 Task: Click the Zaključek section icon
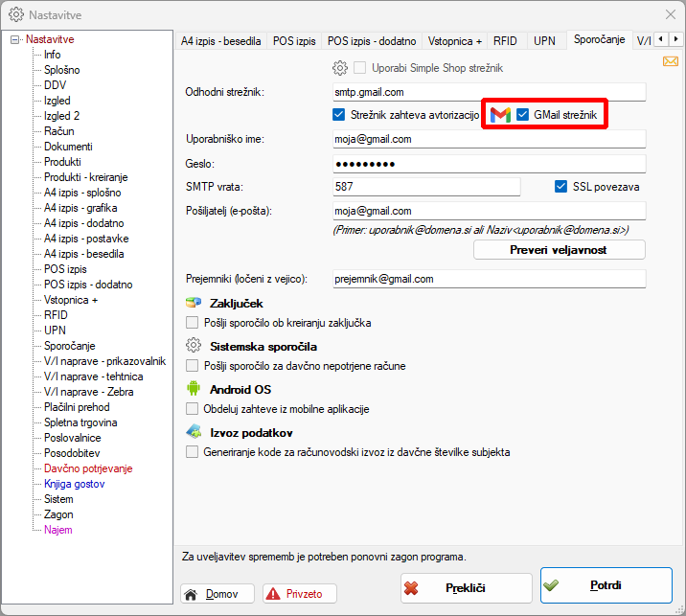tap(194, 303)
